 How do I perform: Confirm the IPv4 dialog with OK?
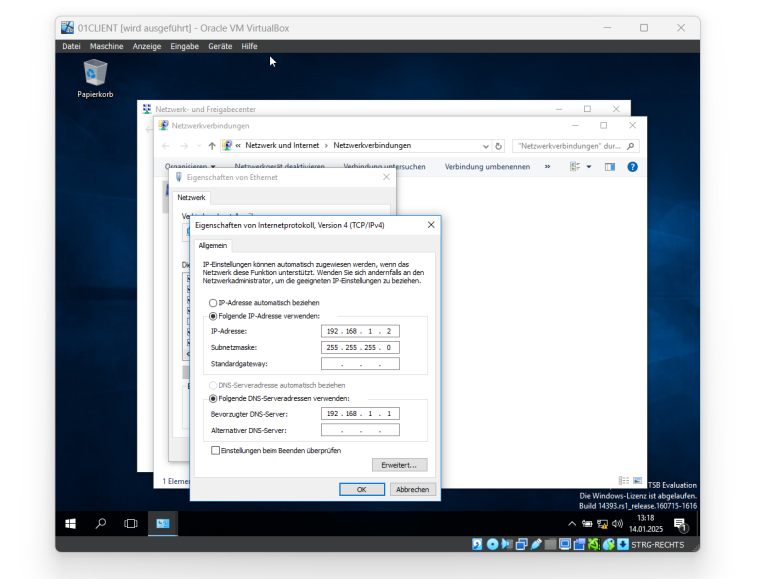(361, 489)
